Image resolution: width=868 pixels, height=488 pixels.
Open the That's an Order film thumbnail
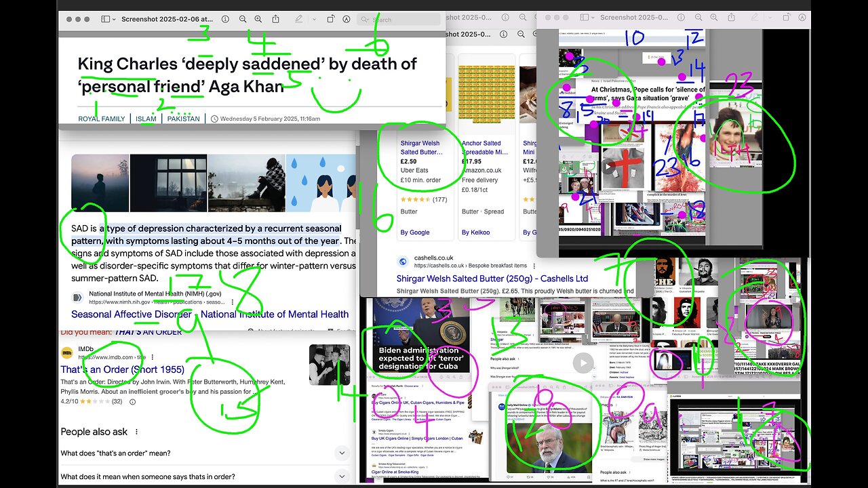pyautogui.click(x=330, y=365)
